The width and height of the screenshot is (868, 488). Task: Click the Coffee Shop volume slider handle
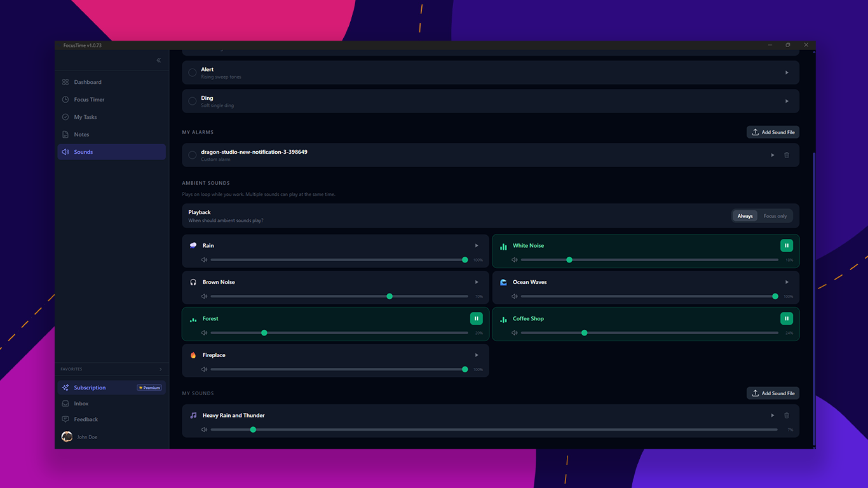(585, 333)
